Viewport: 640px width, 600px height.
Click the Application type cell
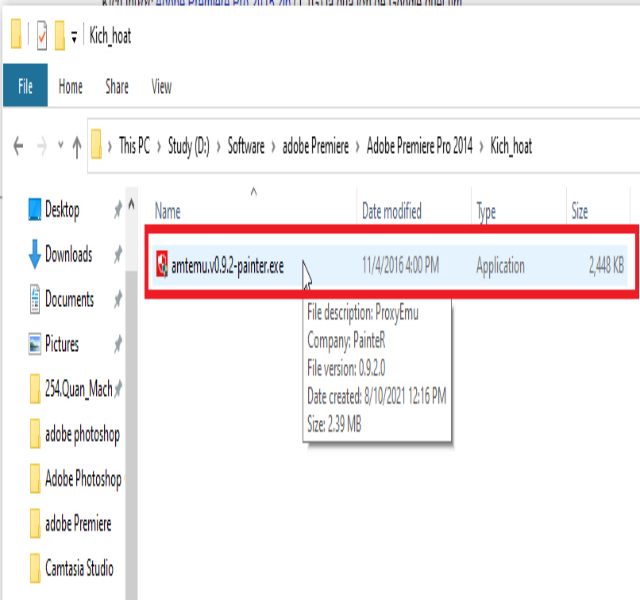(x=500, y=267)
